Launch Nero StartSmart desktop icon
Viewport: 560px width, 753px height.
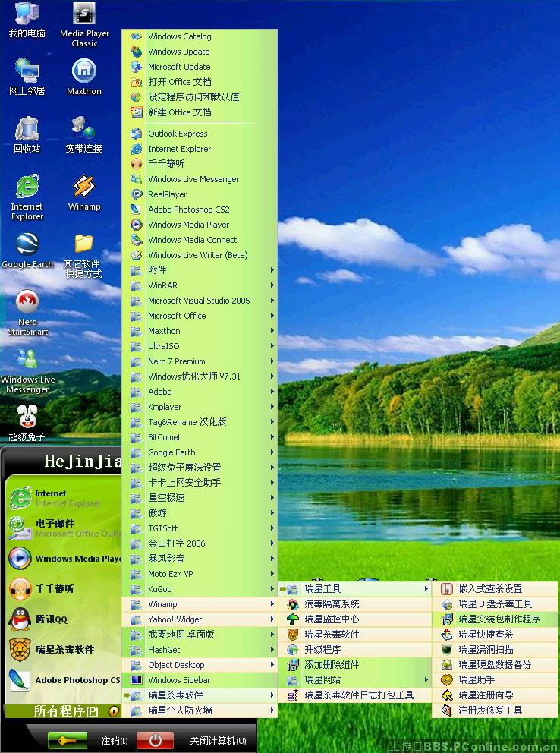[x=27, y=313]
